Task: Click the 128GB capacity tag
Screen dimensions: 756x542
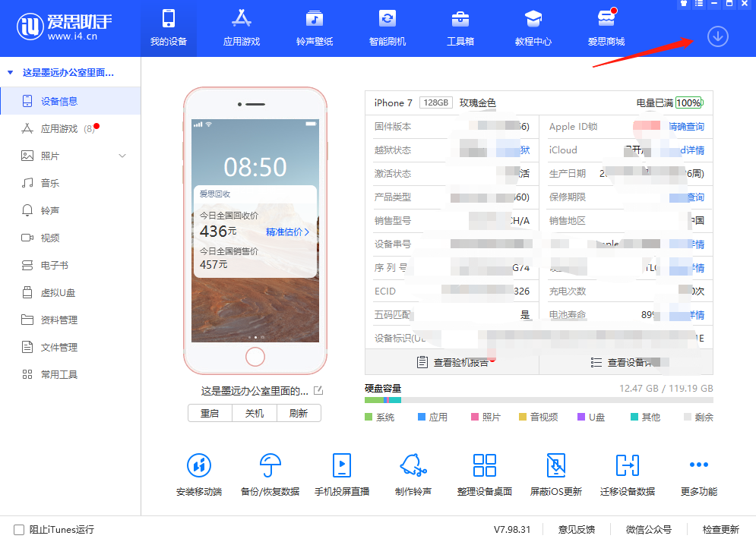Action: pos(436,102)
